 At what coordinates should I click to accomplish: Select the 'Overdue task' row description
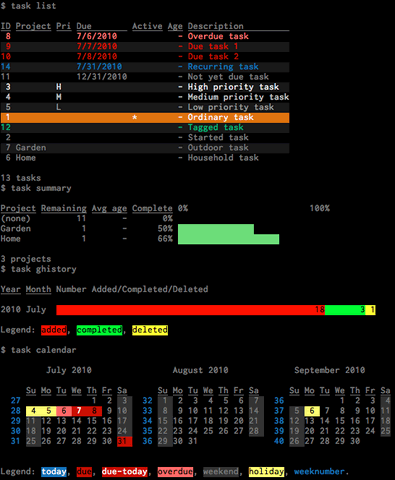218,36
